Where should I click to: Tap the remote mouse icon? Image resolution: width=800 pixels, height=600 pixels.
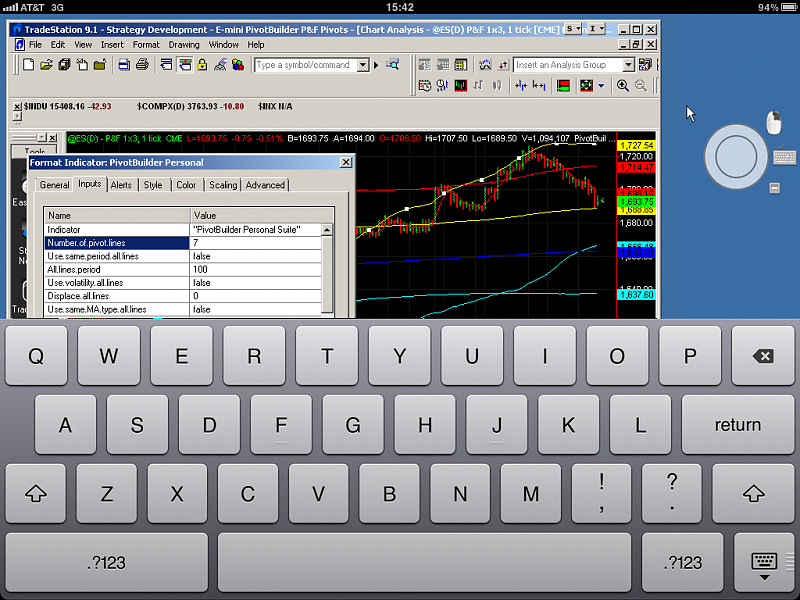(x=773, y=123)
